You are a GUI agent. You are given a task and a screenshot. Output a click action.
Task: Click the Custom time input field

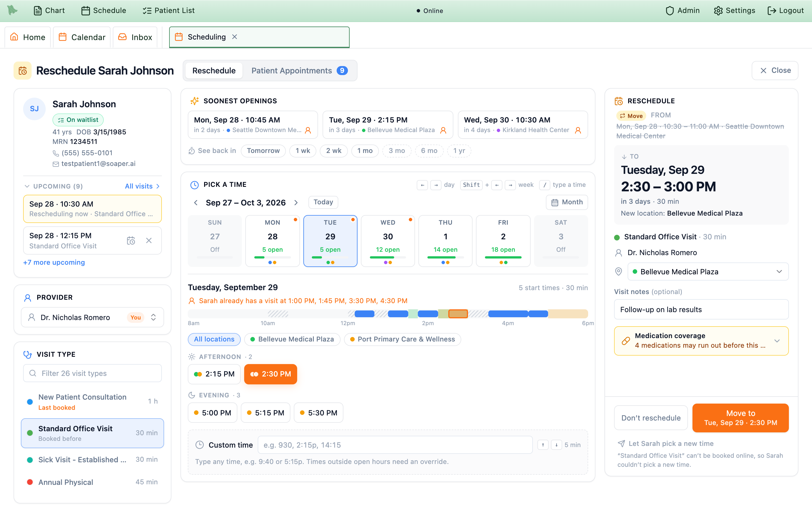click(x=395, y=445)
